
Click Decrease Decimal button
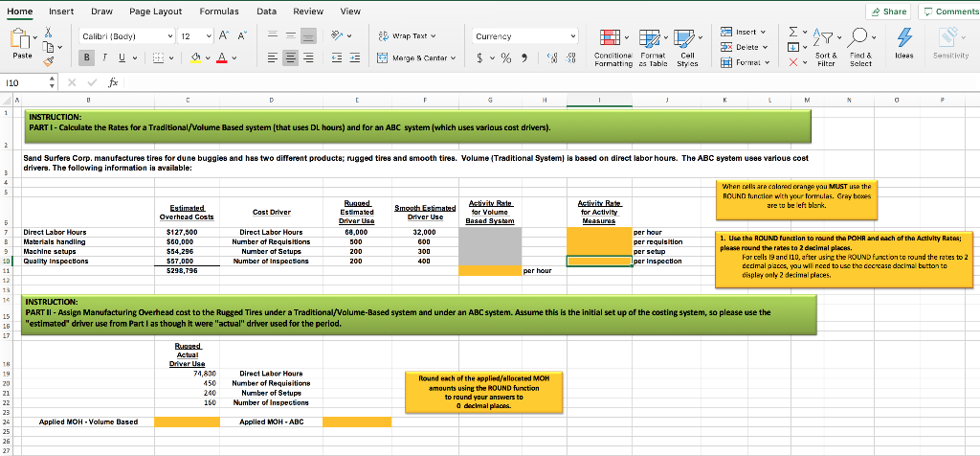point(571,58)
